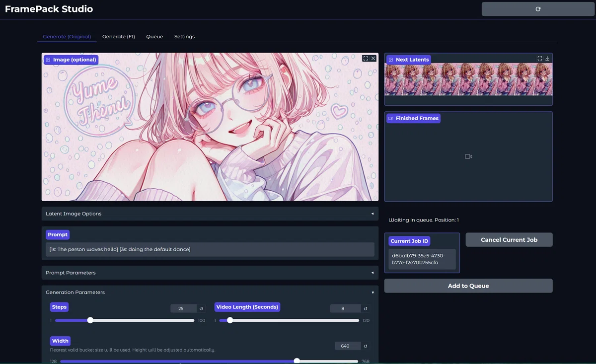Click the 'Nearest valid bucket size' hint text
Image resolution: width=596 pixels, height=364 pixels.
[x=133, y=350]
